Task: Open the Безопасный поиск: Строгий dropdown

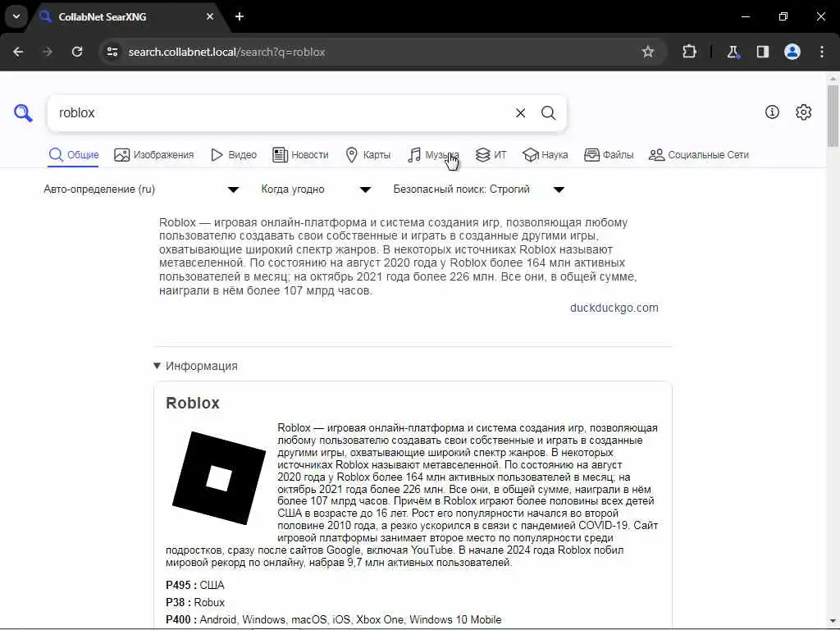Action: 478,189
